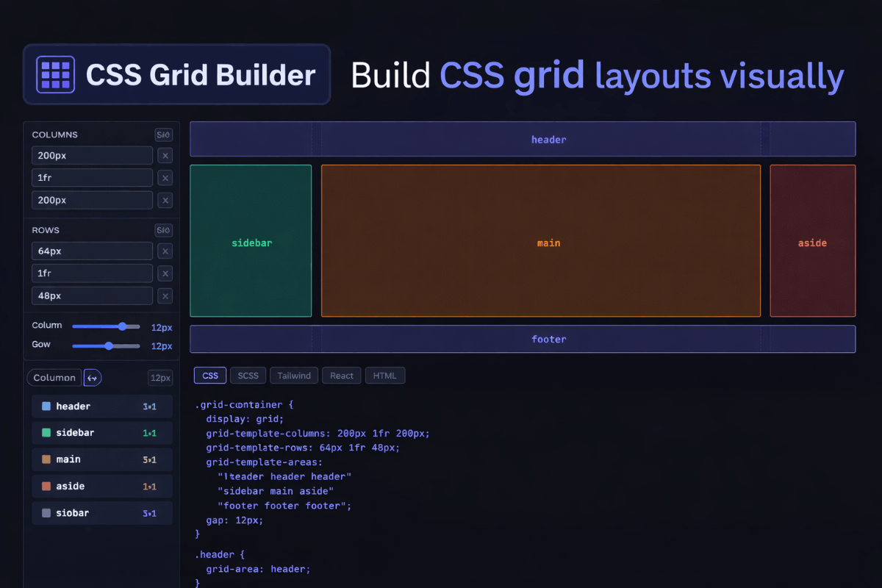Click the 1•1 span value of sidebar
The height and width of the screenshot is (588, 882).
[x=149, y=433]
